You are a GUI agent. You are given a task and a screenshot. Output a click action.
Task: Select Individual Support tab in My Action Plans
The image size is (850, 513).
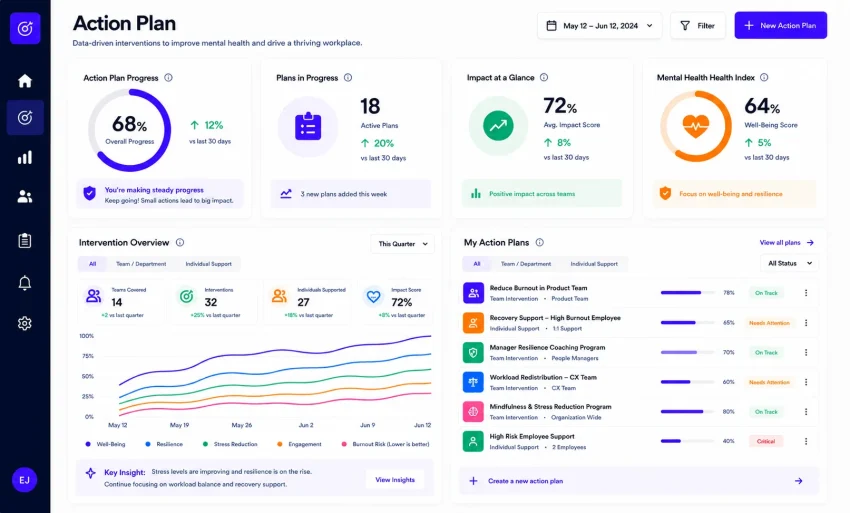tap(594, 264)
